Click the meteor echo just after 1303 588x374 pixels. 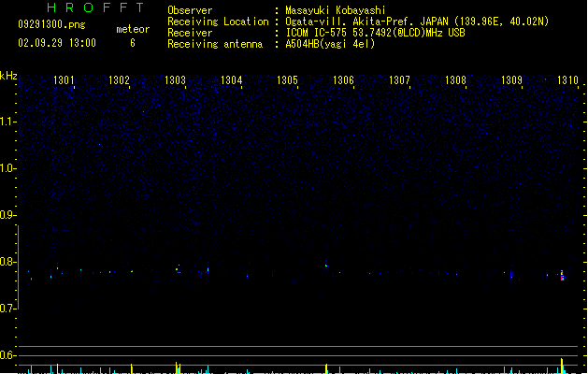tap(178, 269)
